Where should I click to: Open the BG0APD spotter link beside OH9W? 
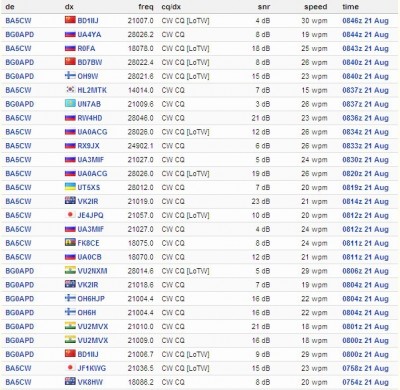click(x=20, y=76)
